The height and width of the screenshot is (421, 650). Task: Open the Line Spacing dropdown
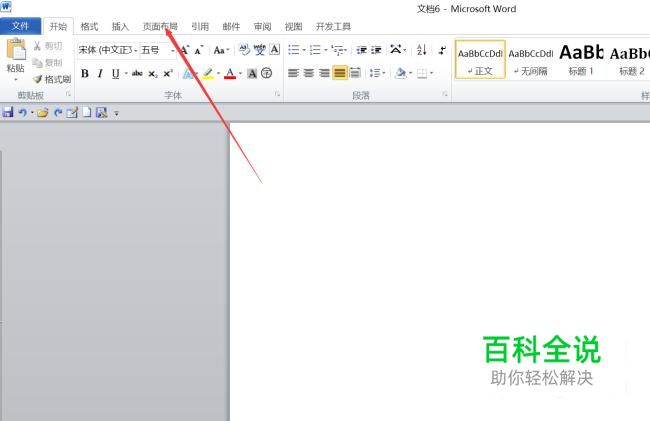pyautogui.click(x=377, y=73)
